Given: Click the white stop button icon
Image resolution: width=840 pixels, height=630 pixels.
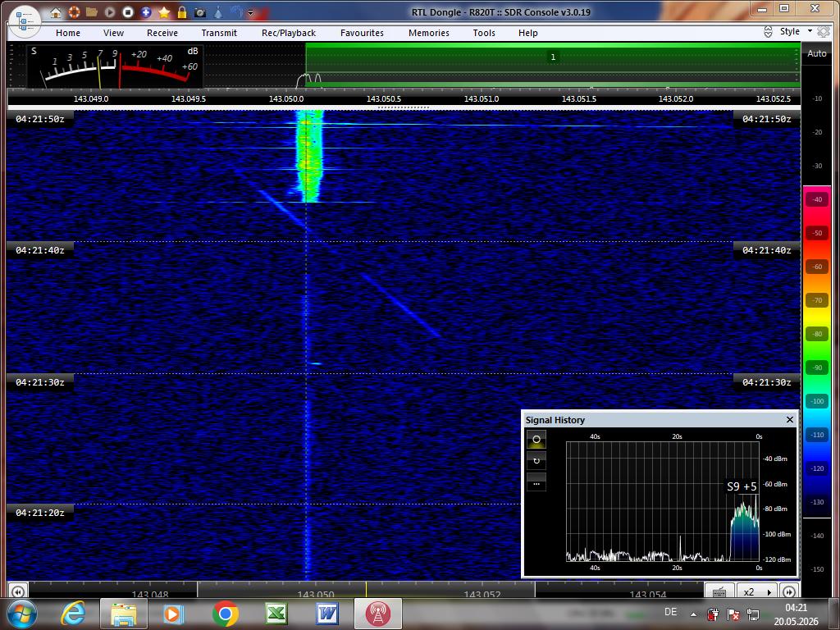Looking at the screenshot, I should tap(127, 11).
